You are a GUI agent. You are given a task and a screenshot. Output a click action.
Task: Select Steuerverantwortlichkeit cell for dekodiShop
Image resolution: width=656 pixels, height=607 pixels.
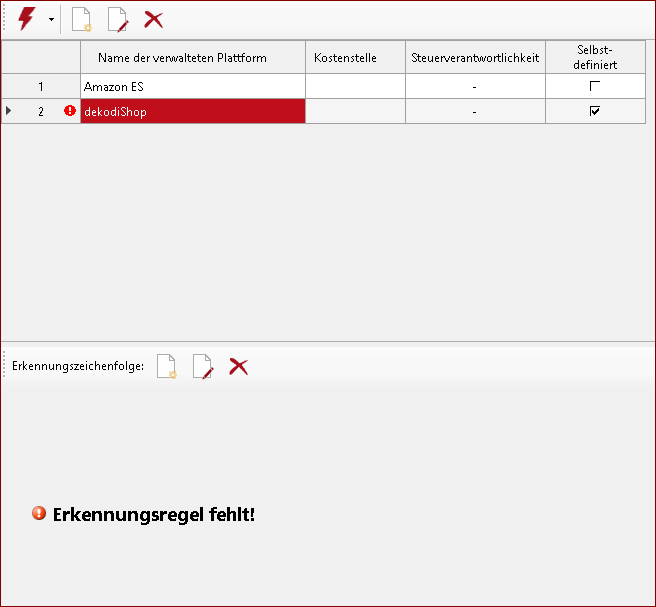(x=475, y=111)
